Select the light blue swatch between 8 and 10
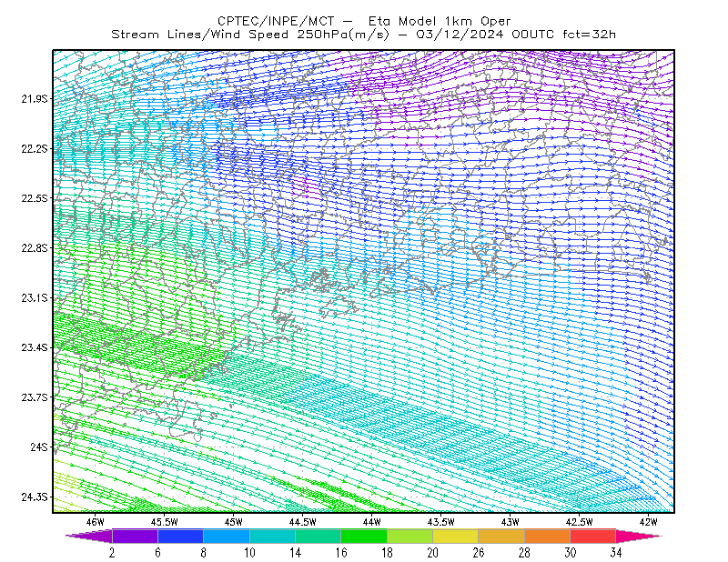Image resolution: width=728 pixels, height=562 pixels. 227,536
